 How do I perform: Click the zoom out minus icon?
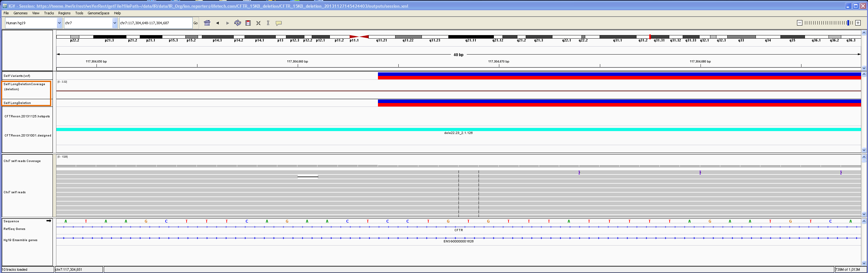tap(799, 23)
